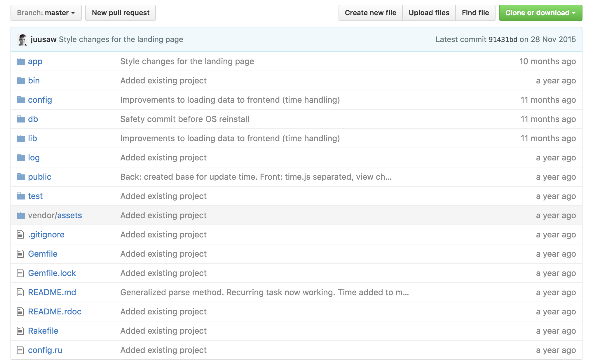Open the .gitignore file
The image size is (593, 364).
[x=46, y=235]
